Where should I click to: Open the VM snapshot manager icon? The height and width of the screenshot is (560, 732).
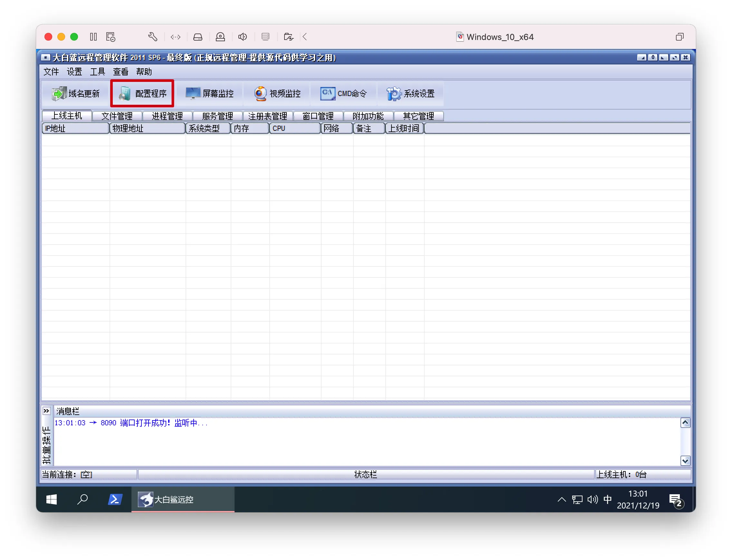[111, 37]
